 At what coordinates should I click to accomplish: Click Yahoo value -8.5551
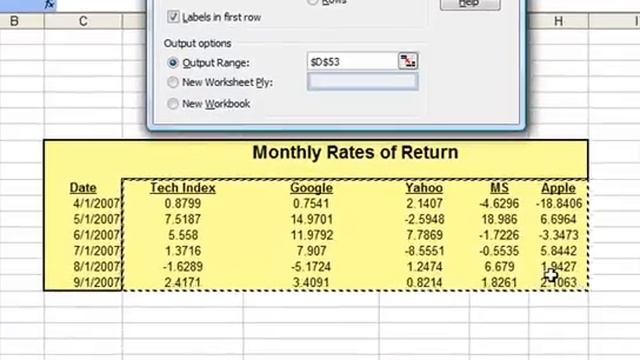[x=424, y=251]
